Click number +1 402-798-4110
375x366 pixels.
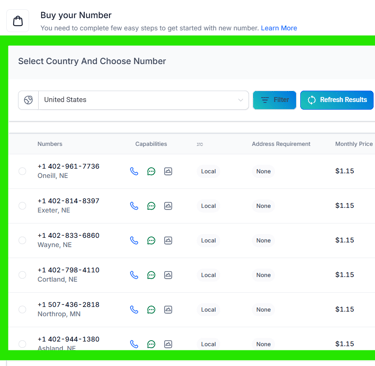pos(68,270)
